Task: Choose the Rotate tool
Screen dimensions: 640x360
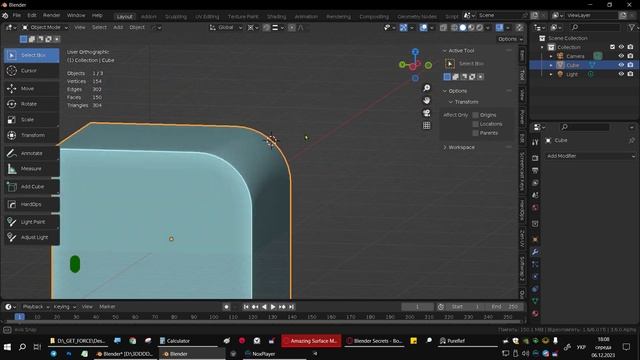Action: pos(31,104)
